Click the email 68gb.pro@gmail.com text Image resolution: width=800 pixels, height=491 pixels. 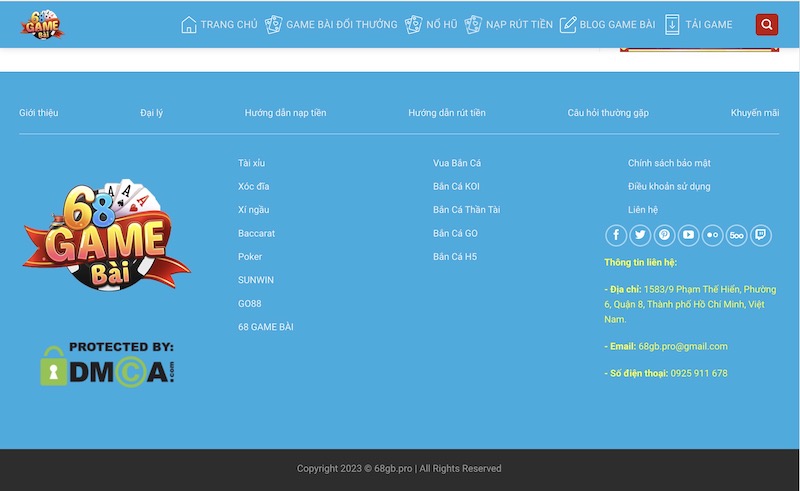coord(683,346)
